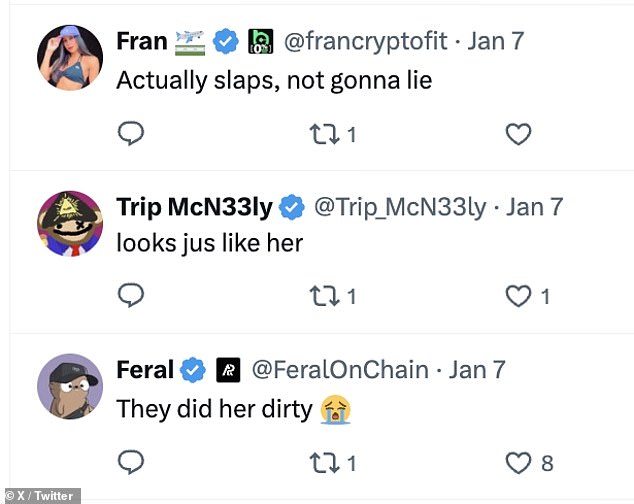Click the Fran display name
This screenshot has height=504, width=634.
point(142,41)
